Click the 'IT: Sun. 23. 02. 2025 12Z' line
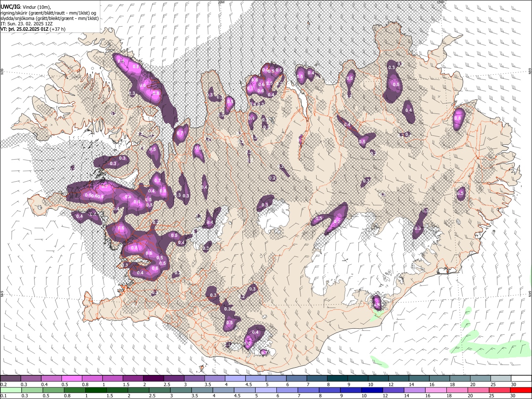The width and height of the screenshot is (532, 399). pos(27,24)
